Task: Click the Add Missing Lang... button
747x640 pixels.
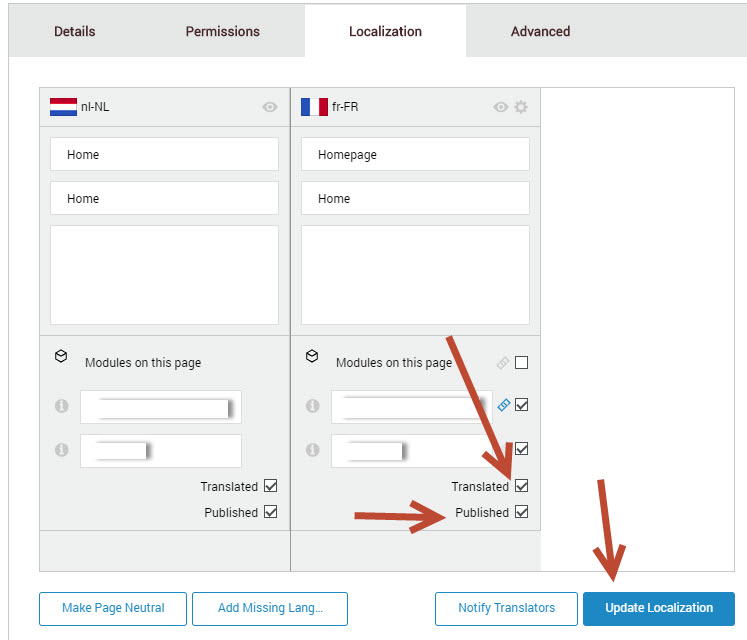Action: [x=270, y=609]
